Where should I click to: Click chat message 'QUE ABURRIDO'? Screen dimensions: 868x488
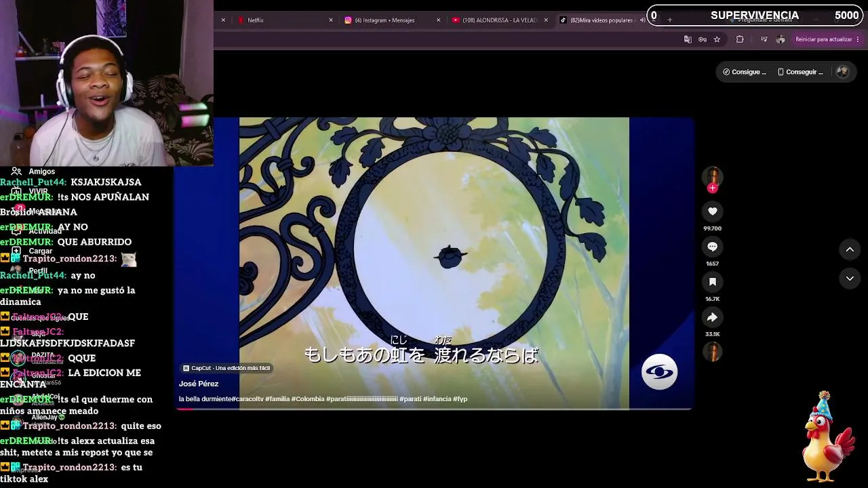[x=94, y=242]
